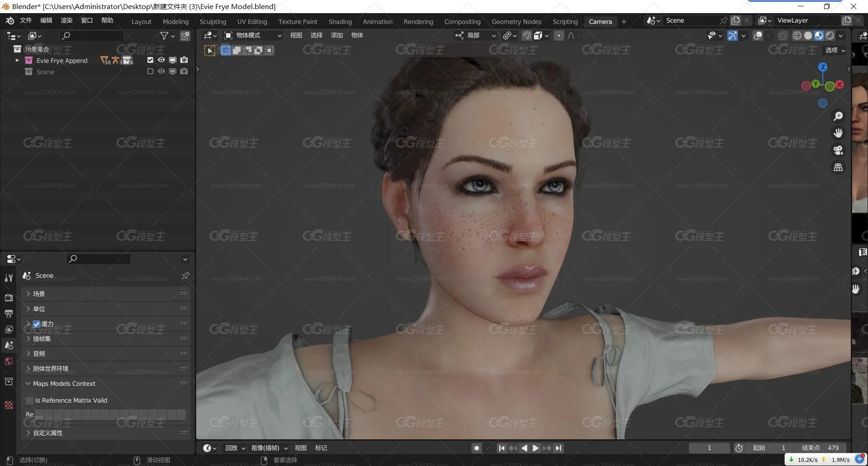
Task: Expand the 自定义属性 panel
Action: coord(106,433)
